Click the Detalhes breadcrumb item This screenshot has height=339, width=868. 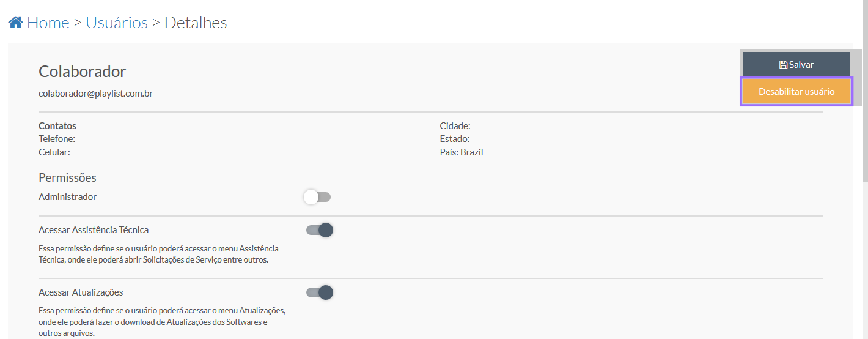pos(196,23)
